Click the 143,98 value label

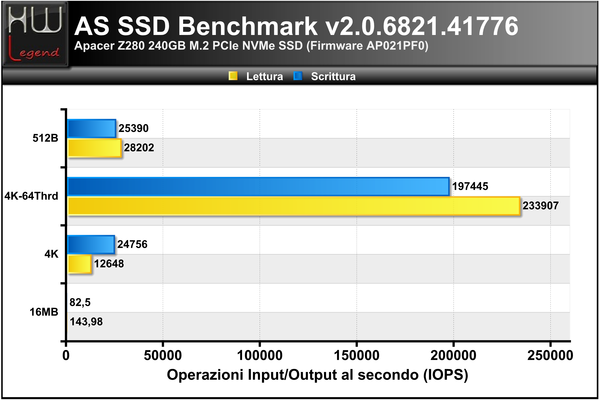tap(86, 322)
